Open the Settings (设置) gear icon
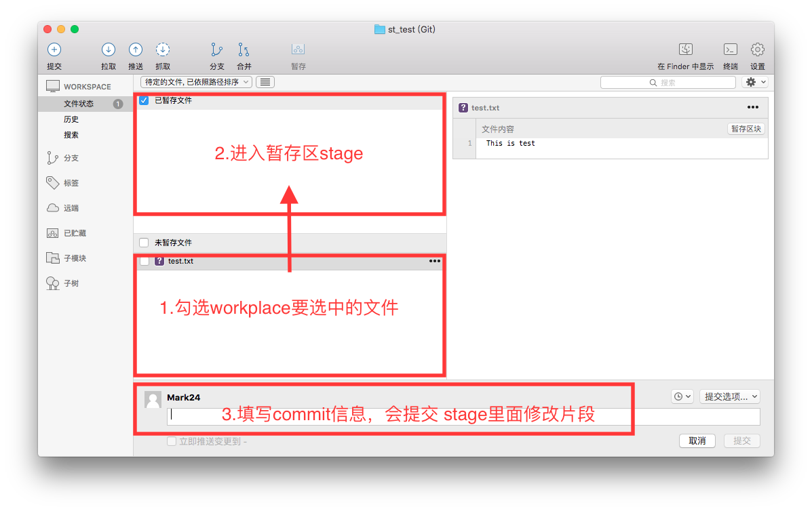This screenshot has width=812, height=511. point(758,49)
